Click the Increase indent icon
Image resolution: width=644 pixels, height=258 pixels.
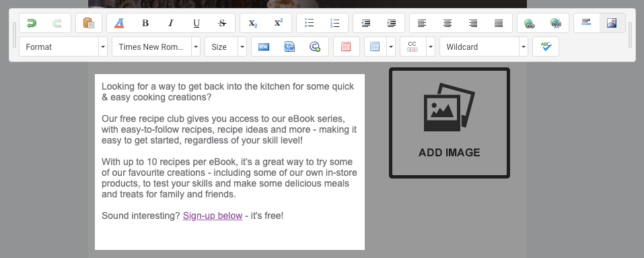392,23
